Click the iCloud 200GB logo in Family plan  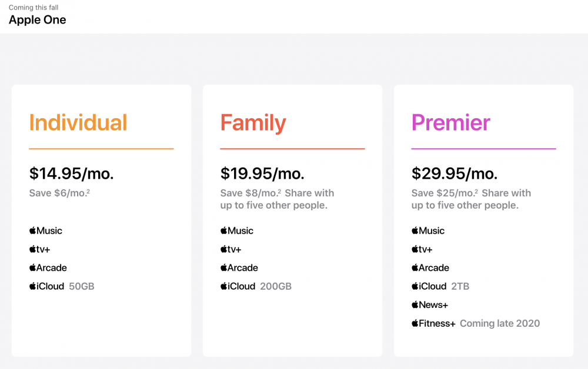pos(238,287)
